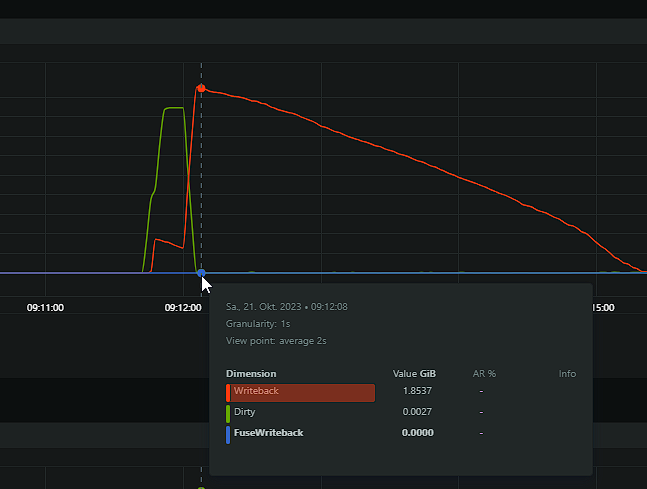The height and width of the screenshot is (489, 647).
Task: Click the Value GiB column header
Action: (414, 374)
